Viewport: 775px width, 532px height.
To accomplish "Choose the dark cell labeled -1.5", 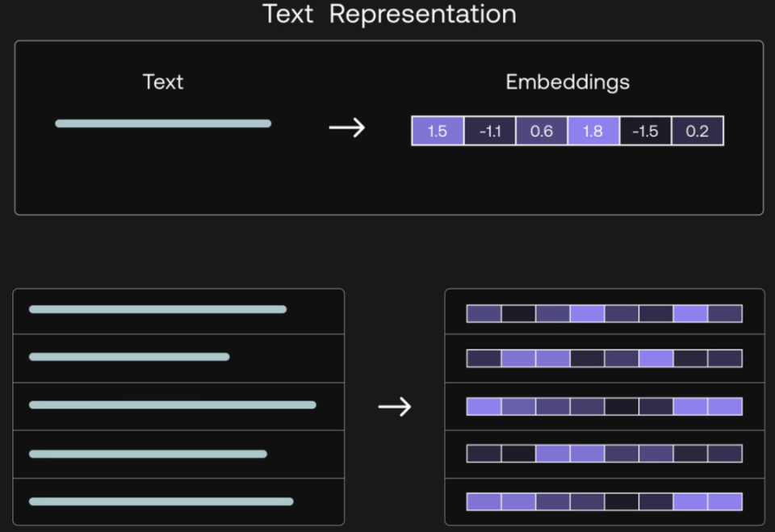I will 646,131.
